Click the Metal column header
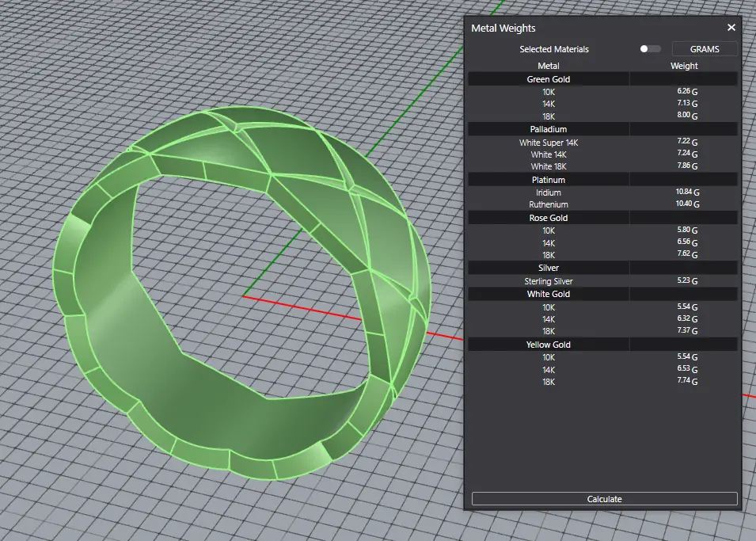 click(x=549, y=66)
